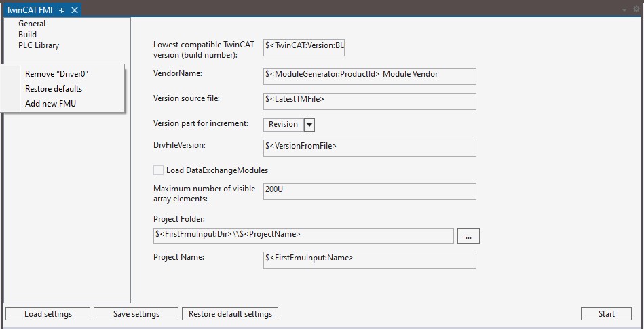The image size is (644, 329).
Task: Browse for Project Folder with ... button
Action: [x=468, y=236]
